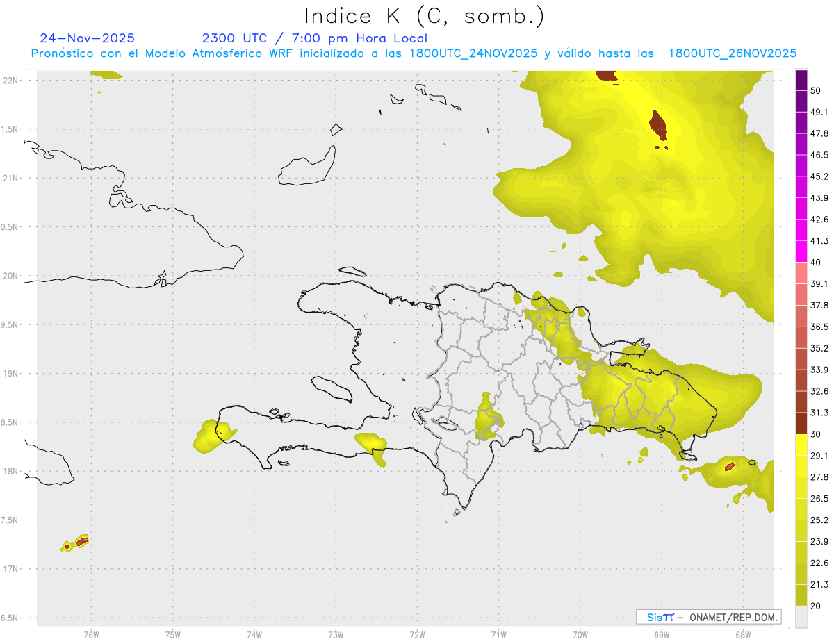Click the color bar value "40"
834x644 pixels.
(x=816, y=262)
